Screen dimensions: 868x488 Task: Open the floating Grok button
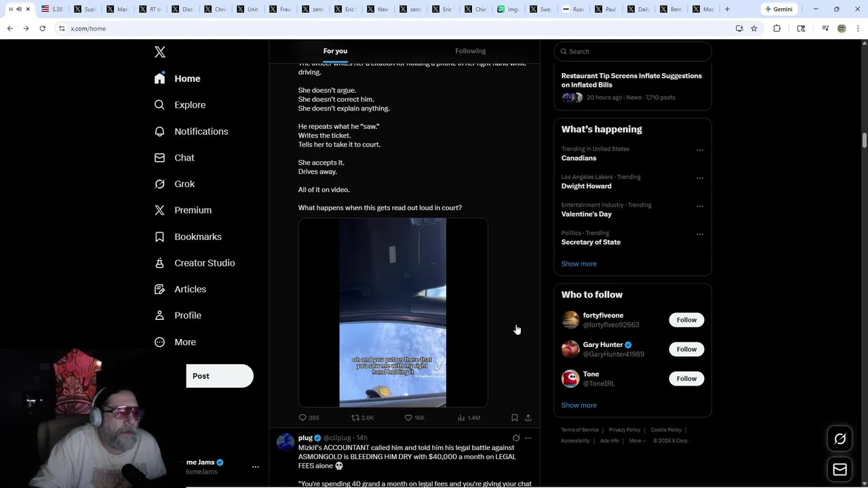[840, 439]
